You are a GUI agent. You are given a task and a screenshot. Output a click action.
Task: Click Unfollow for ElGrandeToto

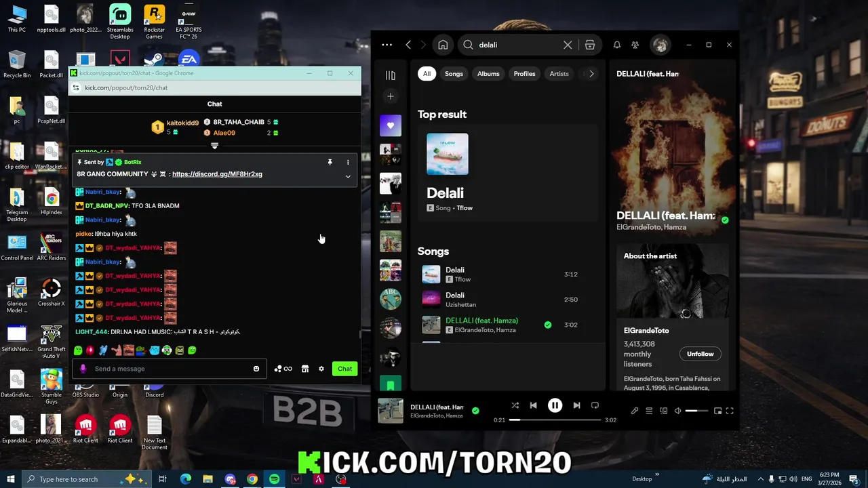click(700, 354)
